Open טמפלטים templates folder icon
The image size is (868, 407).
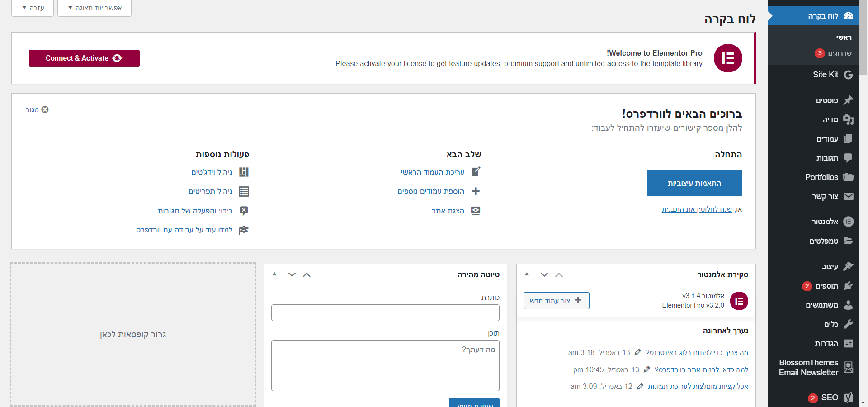coord(849,241)
